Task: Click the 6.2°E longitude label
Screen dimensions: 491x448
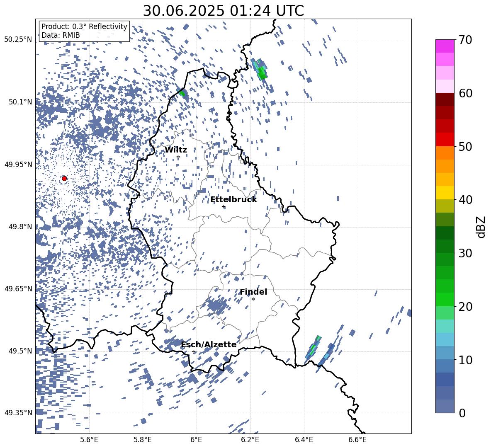Action: pos(250,440)
